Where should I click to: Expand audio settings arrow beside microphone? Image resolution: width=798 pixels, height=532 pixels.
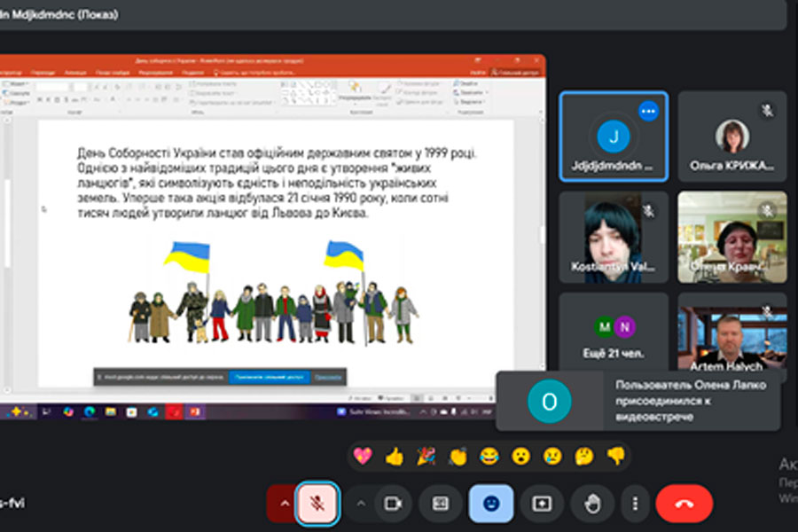[x=284, y=504]
